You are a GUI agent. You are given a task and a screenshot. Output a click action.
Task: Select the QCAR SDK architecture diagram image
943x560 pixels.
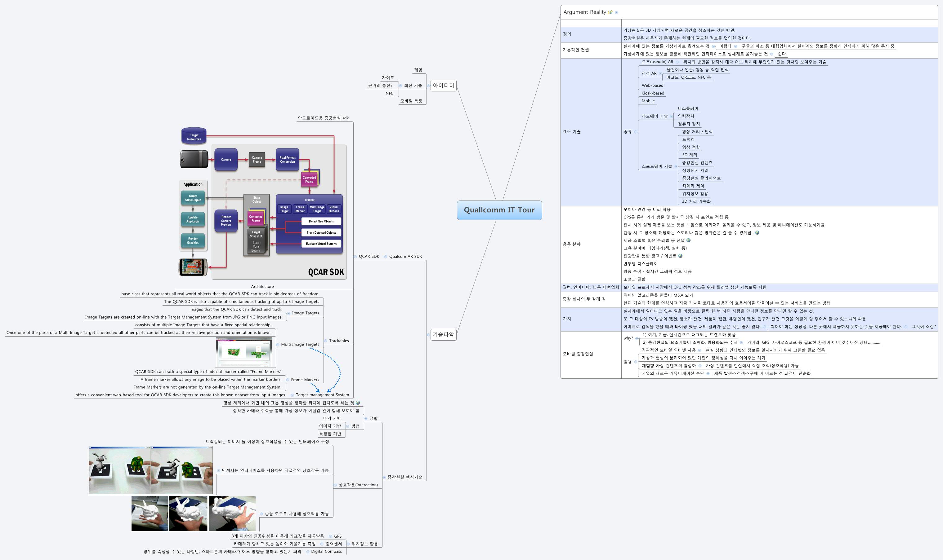[263, 202]
